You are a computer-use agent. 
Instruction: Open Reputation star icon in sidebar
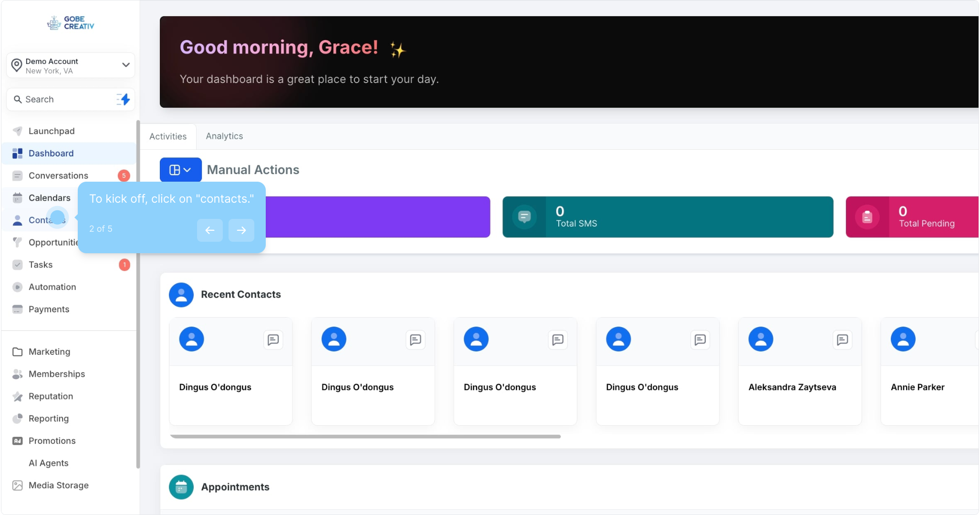[18, 396]
